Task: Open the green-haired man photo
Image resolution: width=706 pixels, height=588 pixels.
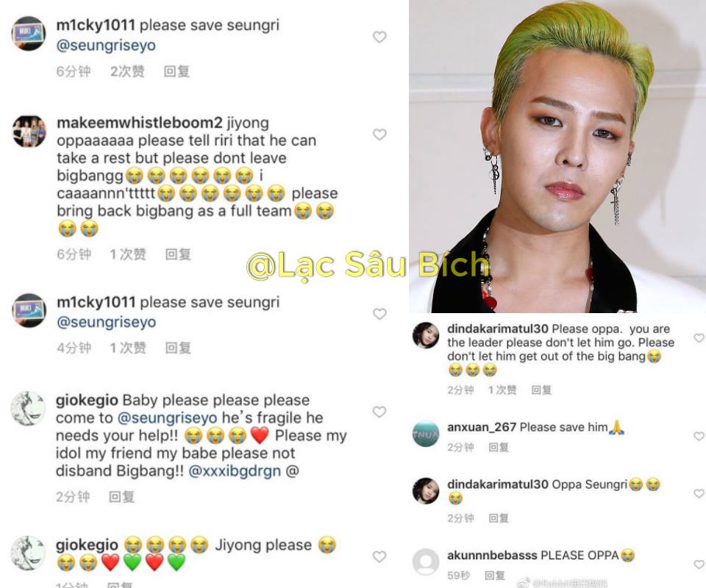Action: pyautogui.click(x=557, y=156)
